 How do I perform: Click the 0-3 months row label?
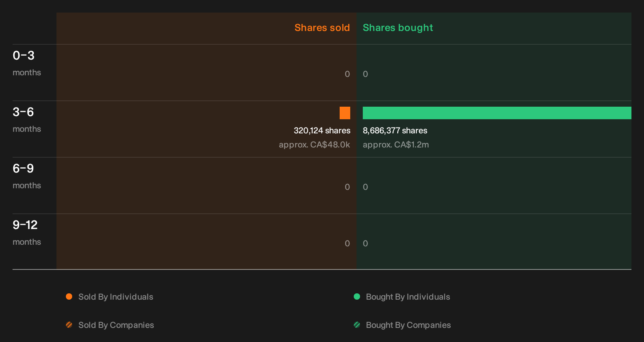click(x=27, y=63)
